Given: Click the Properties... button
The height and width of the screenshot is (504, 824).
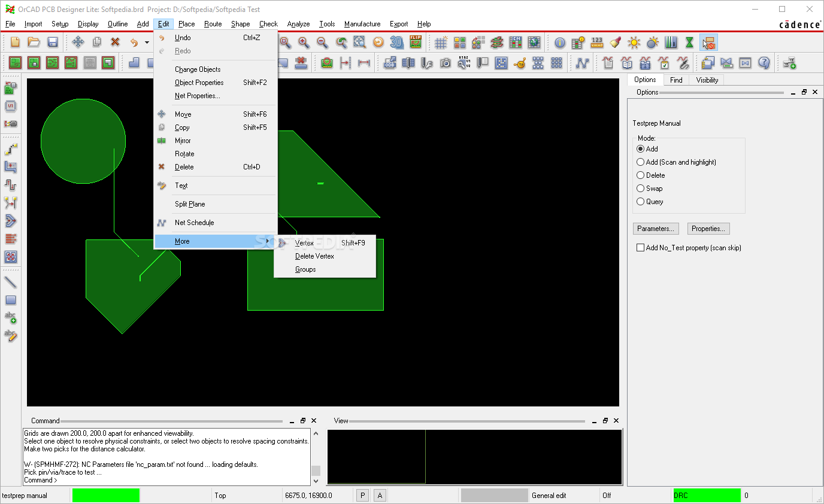Looking at the screenshot, I should [708, 229].
